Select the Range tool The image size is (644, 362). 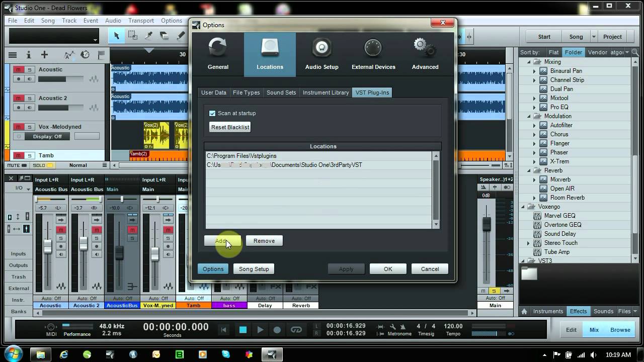pyautogui.click(x=133, y=36)
